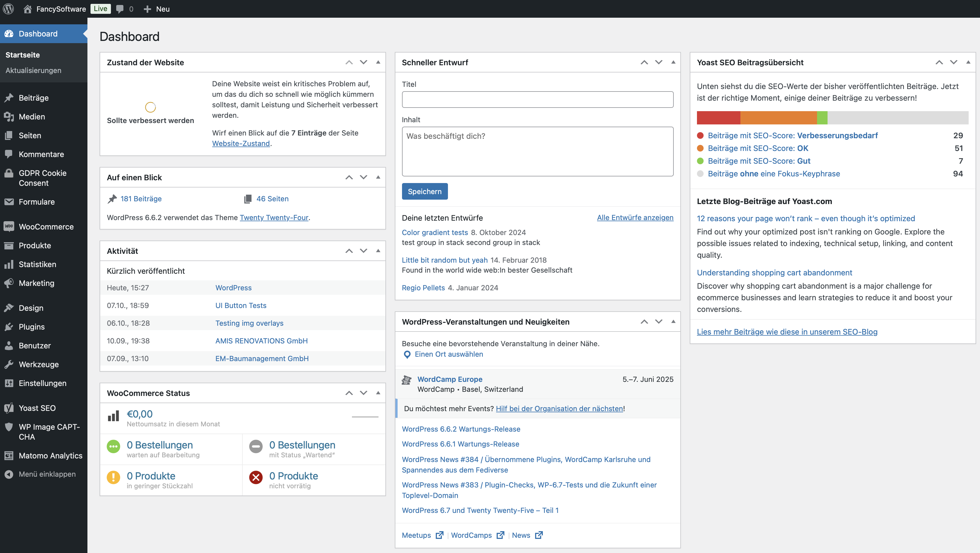Open the News external link
Image resolution: width=980 pixels, height=553 pixels.
527,535
